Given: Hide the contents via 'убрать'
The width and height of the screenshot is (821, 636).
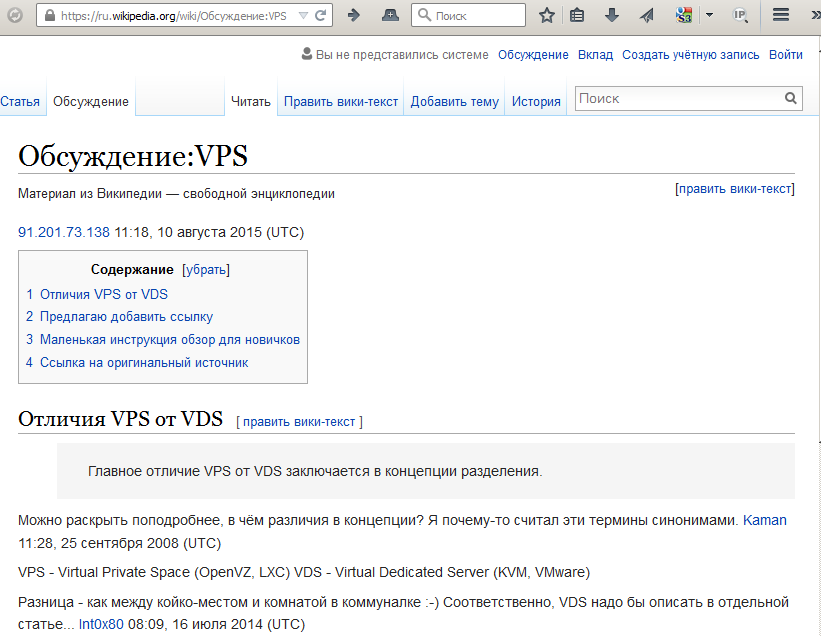Looking at the screenshot, I should point(206,270).
